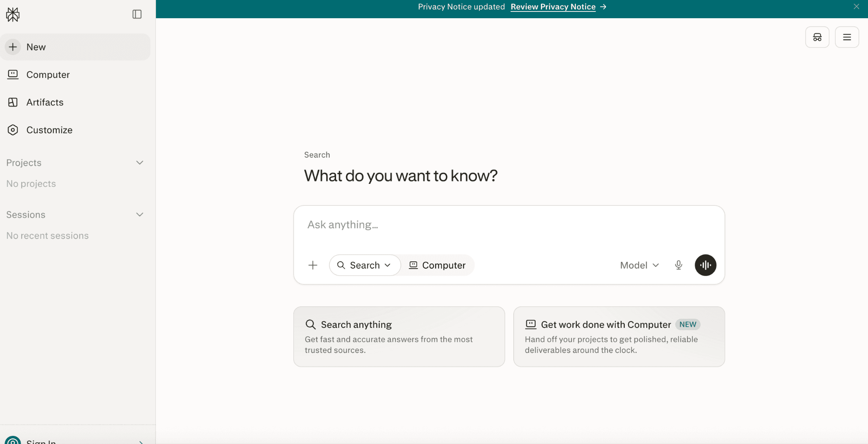Switch to Computer mode in the composer
868x444 pixels.
(x=437, y=265)
